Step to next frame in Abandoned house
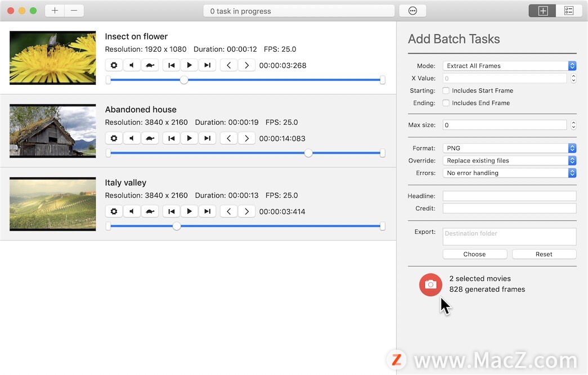588x375 pixels. click(x=247, y=138)
